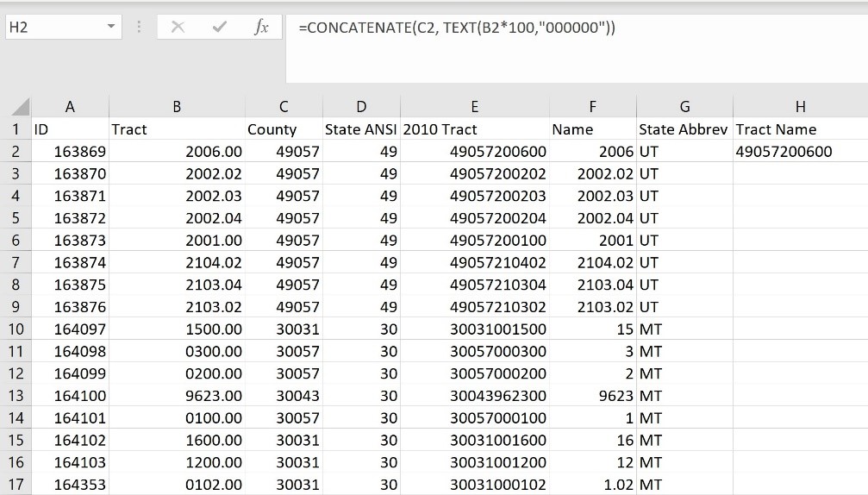The image size is (868, 495).
Task: Click the Select All corner triangle
Action: 19,107
